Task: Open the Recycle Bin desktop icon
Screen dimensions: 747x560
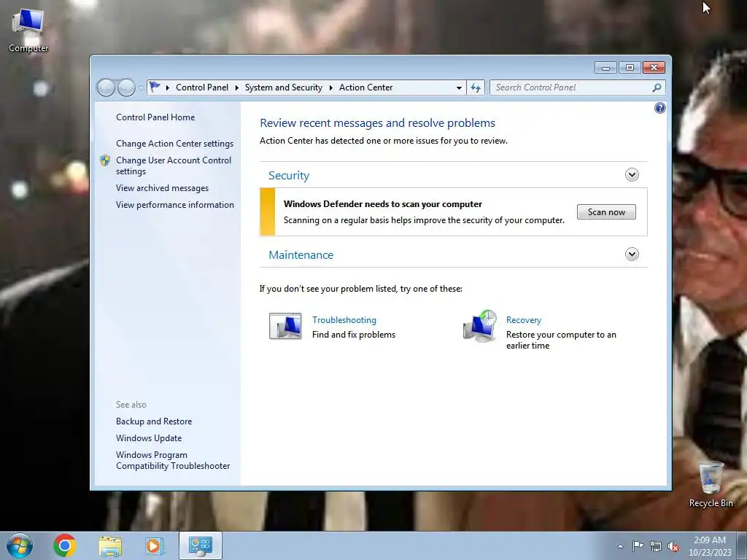Action: pos(711,484)
